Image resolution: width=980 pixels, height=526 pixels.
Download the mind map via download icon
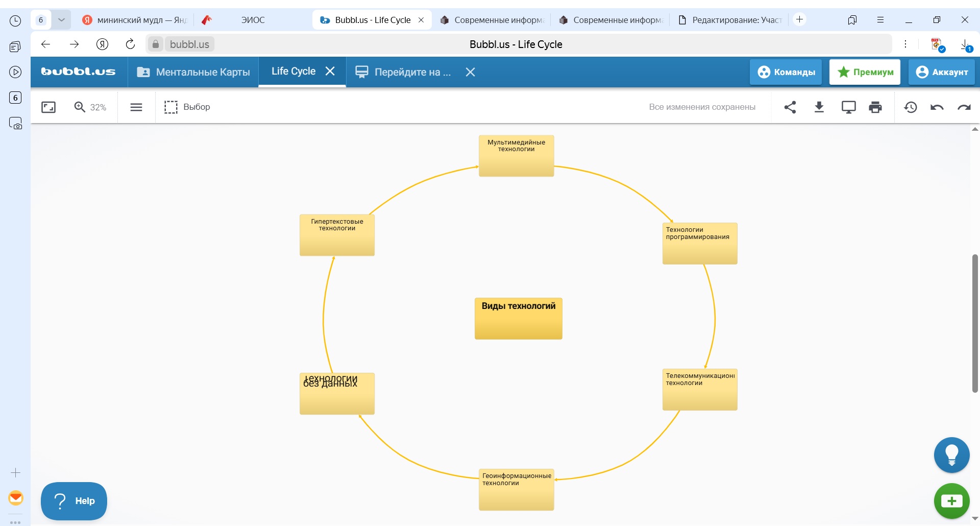[819, 107]
